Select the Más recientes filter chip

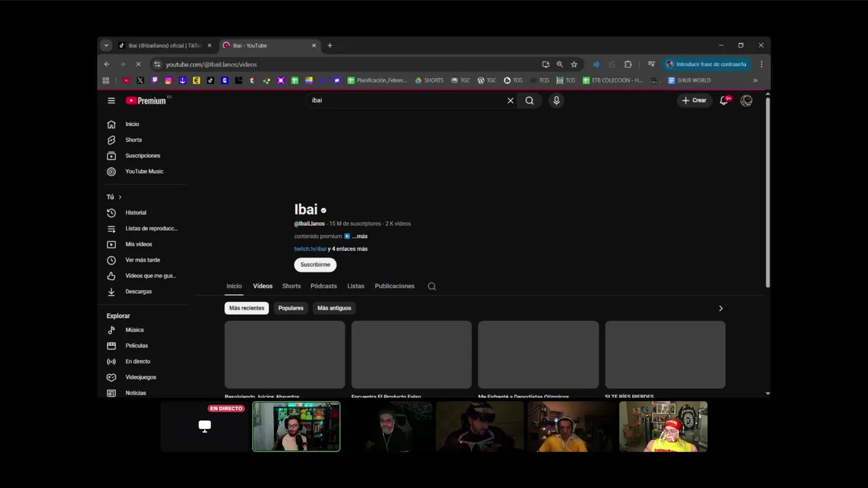point(247,308)
